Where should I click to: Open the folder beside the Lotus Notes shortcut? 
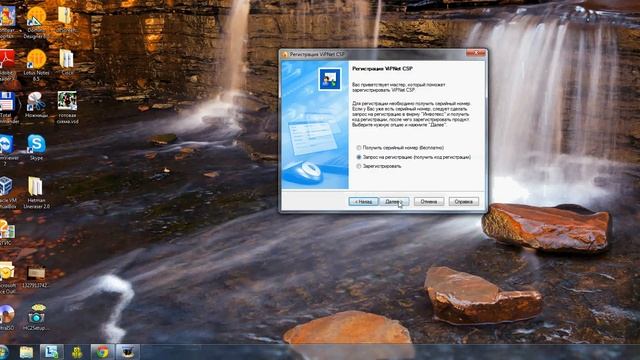[x=67, y=62]
